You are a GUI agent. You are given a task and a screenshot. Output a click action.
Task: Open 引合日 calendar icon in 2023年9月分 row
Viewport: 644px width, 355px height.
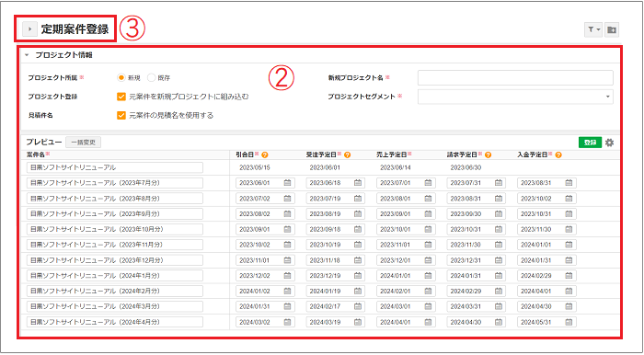click(x=287, y=213)
